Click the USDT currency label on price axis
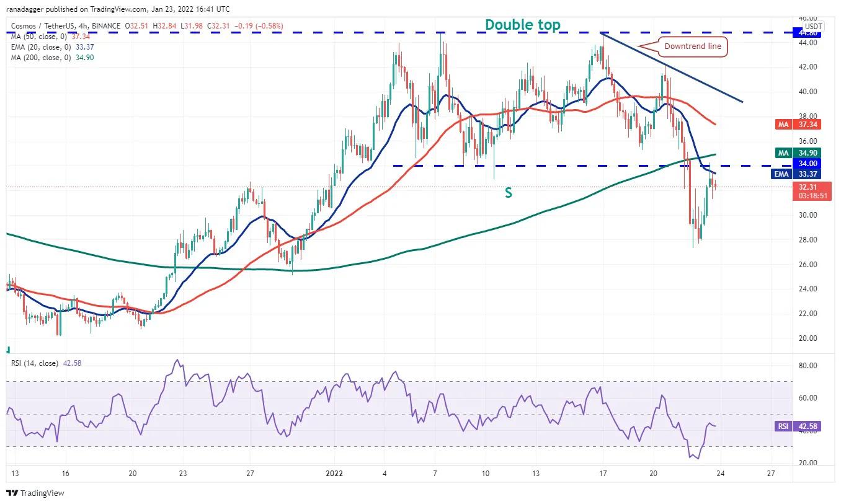The image size is (841, 504). click(x=812, y=27)
